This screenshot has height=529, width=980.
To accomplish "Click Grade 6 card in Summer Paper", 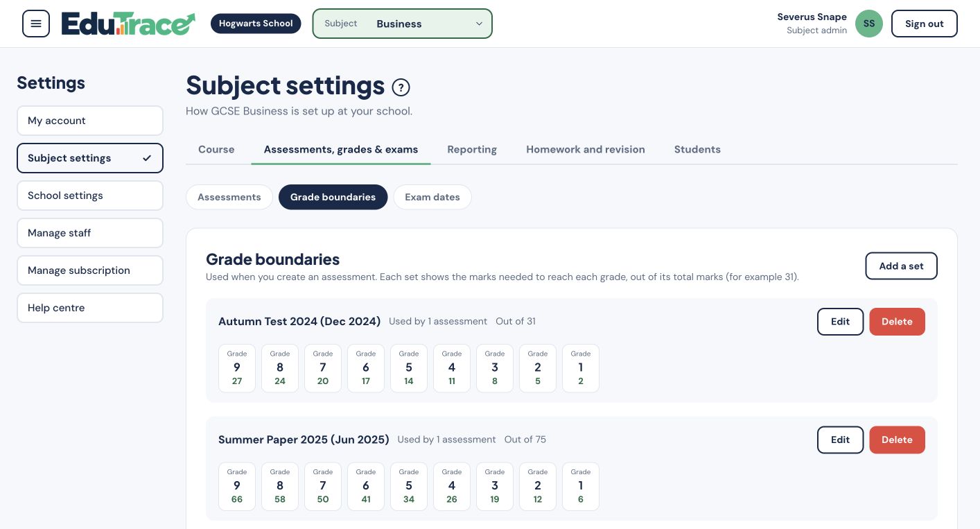I will [366, 487].
